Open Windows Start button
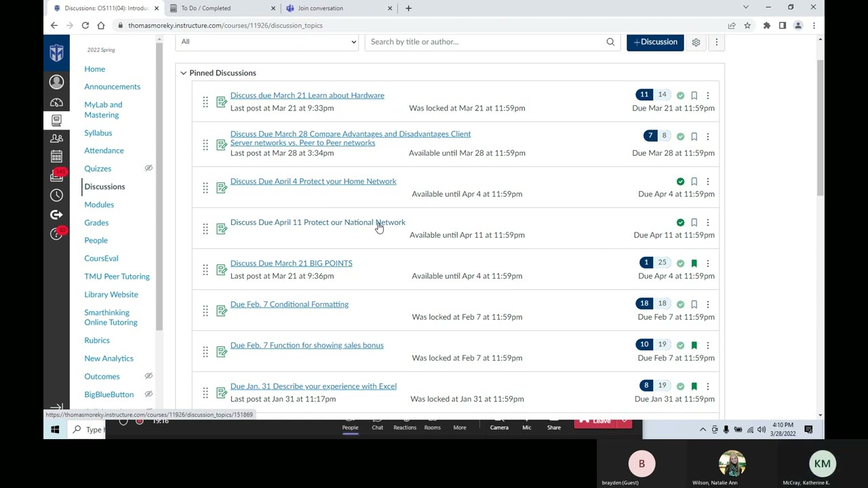 55,430
